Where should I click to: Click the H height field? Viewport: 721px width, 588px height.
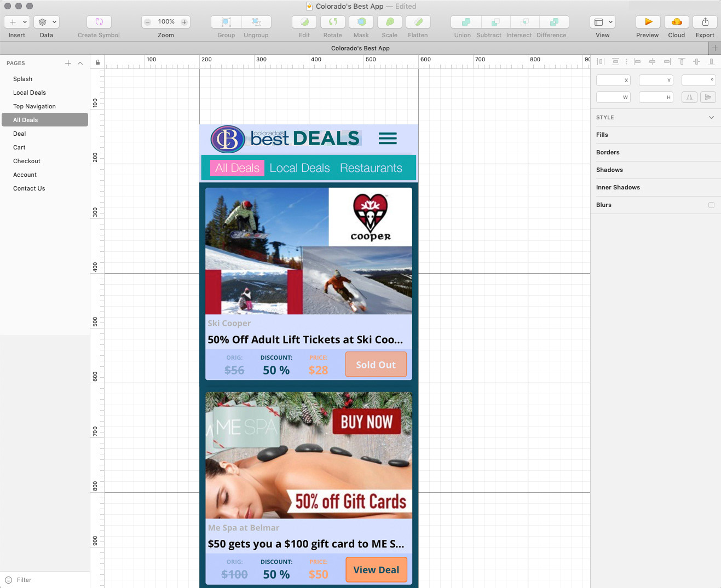(x=656, y=97)
